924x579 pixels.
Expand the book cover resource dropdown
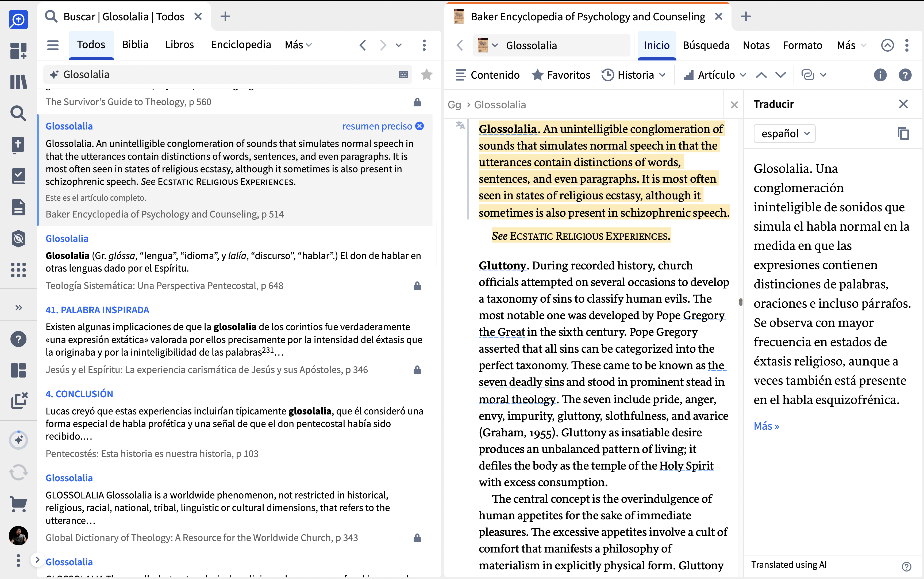click(x=488, y=45)
